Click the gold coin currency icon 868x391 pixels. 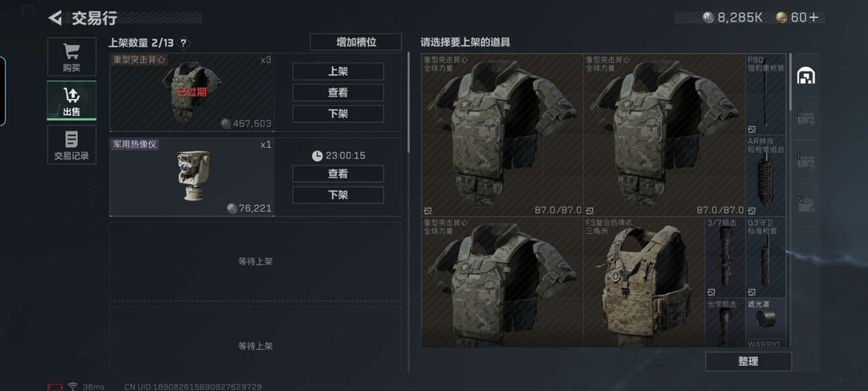coord(781,18)
